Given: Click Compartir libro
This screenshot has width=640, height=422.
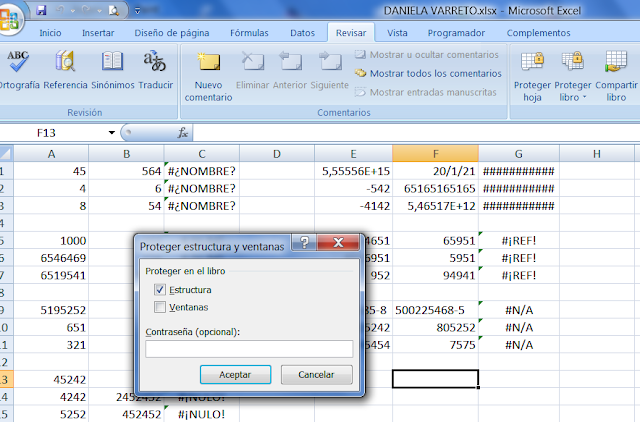Looking at the screenshot, I should coord(616,76).
